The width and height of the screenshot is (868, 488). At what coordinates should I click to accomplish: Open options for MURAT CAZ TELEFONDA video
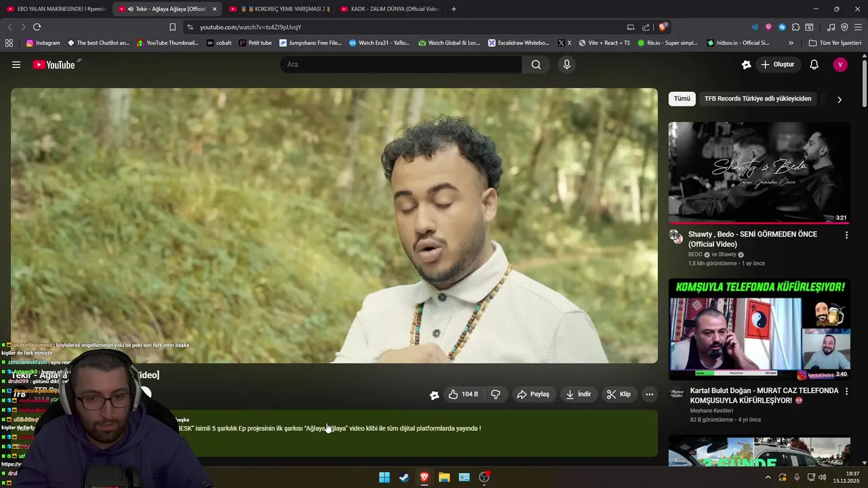(x=846, y=392)
